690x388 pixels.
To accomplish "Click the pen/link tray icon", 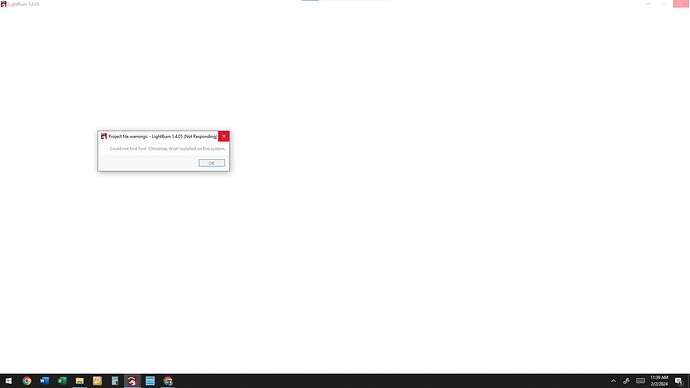I will (626, 381).
